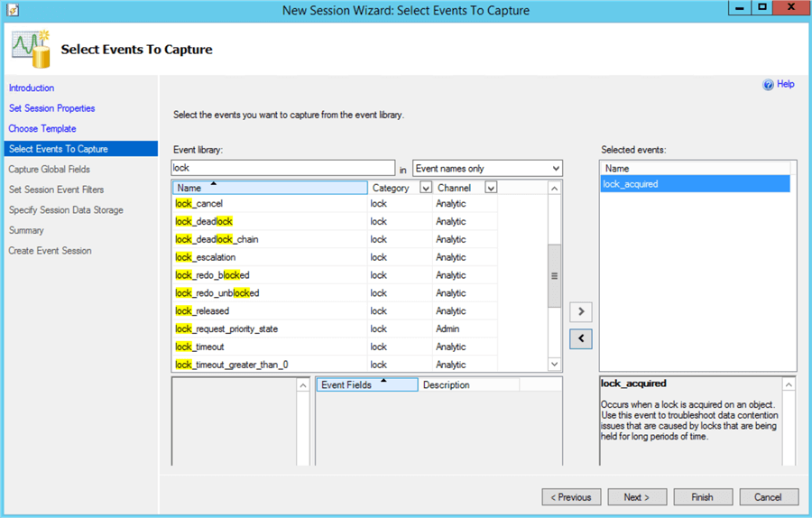Select lock_released event
The width and height of the screenshot is (812, 518).
335,310
